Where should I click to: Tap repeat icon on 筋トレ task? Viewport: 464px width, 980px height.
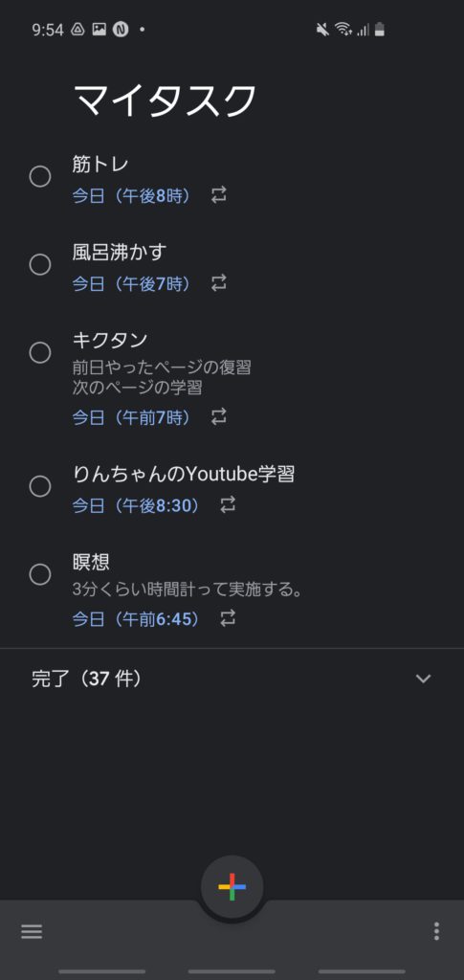coord(218,195)
